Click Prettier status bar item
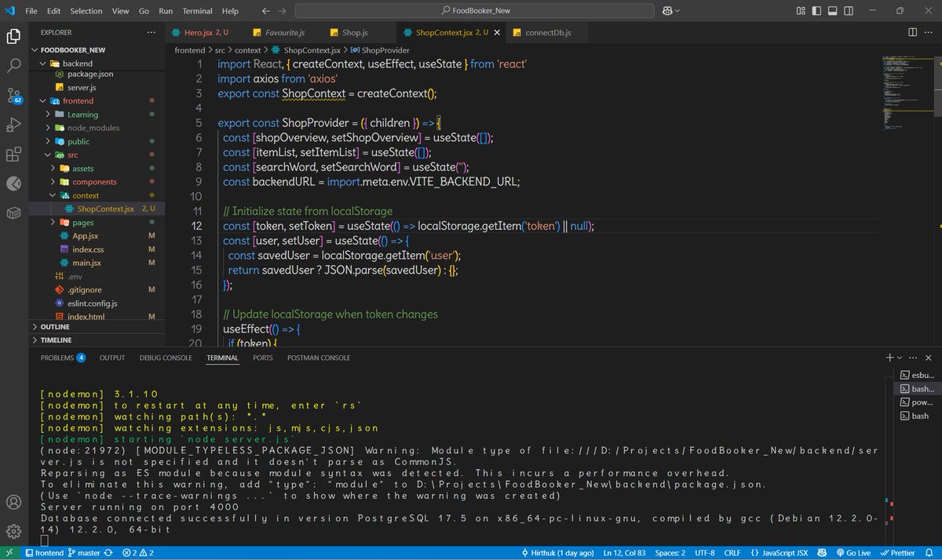Screen dimensions: 942x560 pos(897,552)
